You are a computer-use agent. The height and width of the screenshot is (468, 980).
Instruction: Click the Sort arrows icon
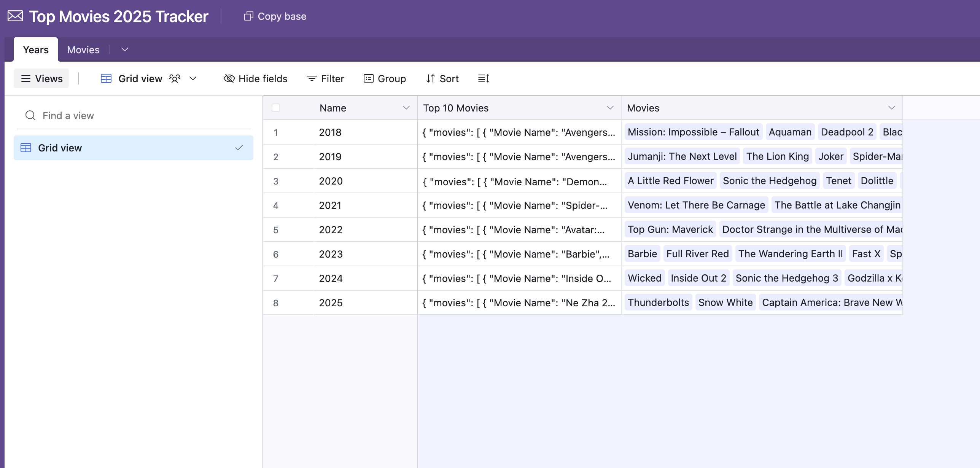pyautogui.click(x=430, y=78)
